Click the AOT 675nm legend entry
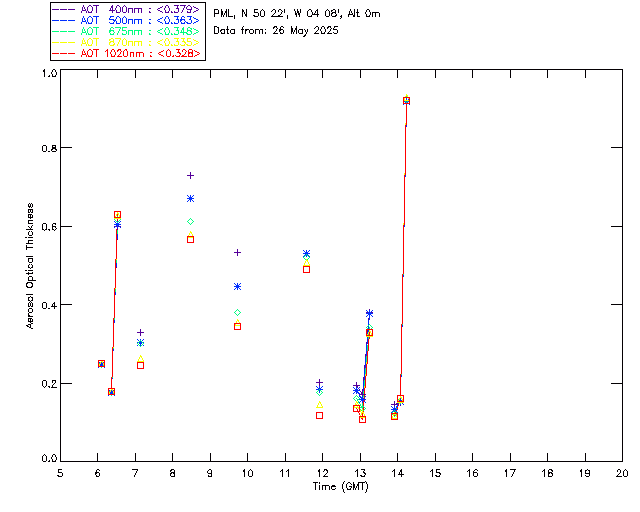640x512 pixels. [x=126, y=31]
